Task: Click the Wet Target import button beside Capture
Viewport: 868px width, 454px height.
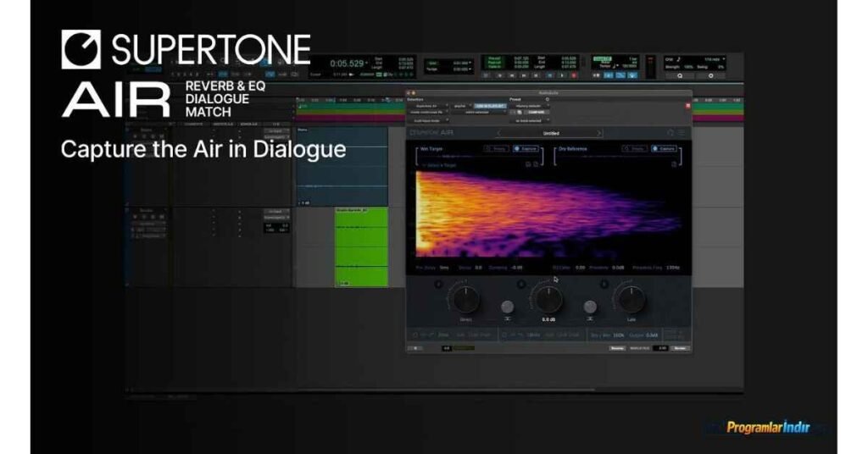Action: [x=497, y=149]
